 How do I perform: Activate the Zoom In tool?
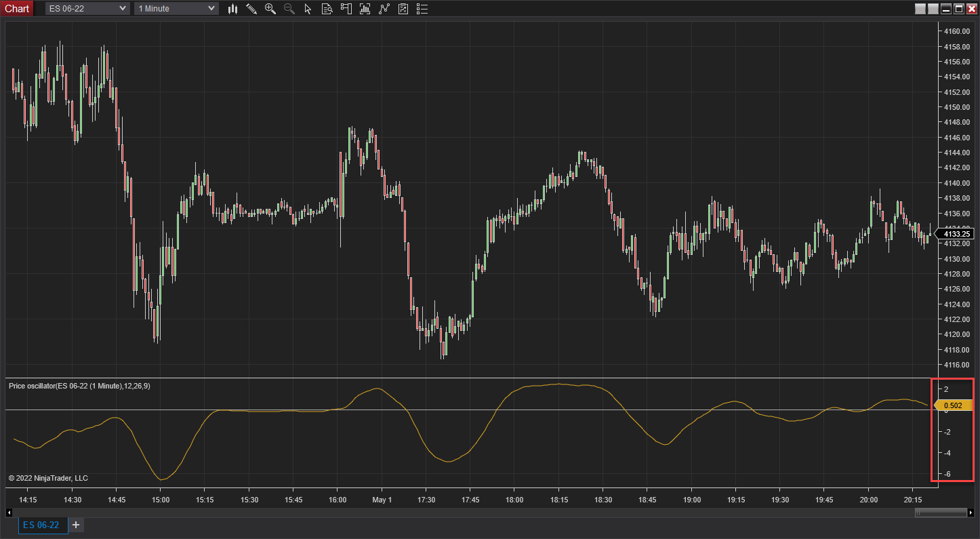pos(270,8)
